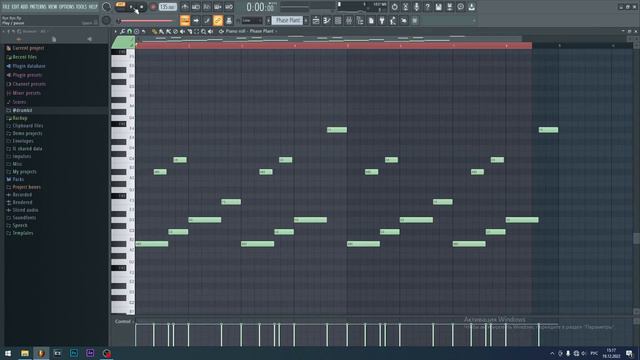Click the plugin picker plug icon
Image resolution: width=640 pixels, height=360 pixels.
[x=382, y=20]
